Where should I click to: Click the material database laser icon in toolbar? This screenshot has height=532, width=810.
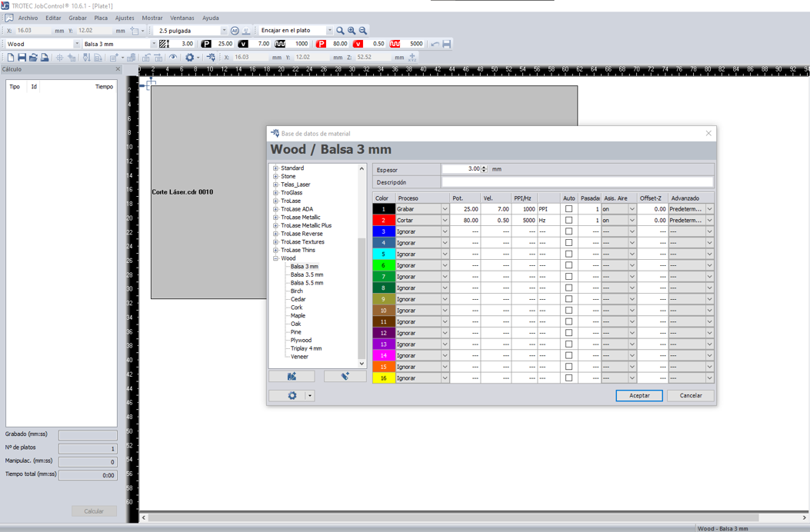pyautogui.click(x=211, y=58)
